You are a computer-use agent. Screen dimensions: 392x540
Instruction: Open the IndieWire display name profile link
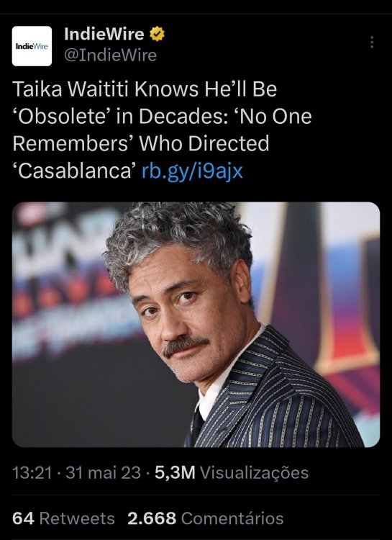coord(104,34)
